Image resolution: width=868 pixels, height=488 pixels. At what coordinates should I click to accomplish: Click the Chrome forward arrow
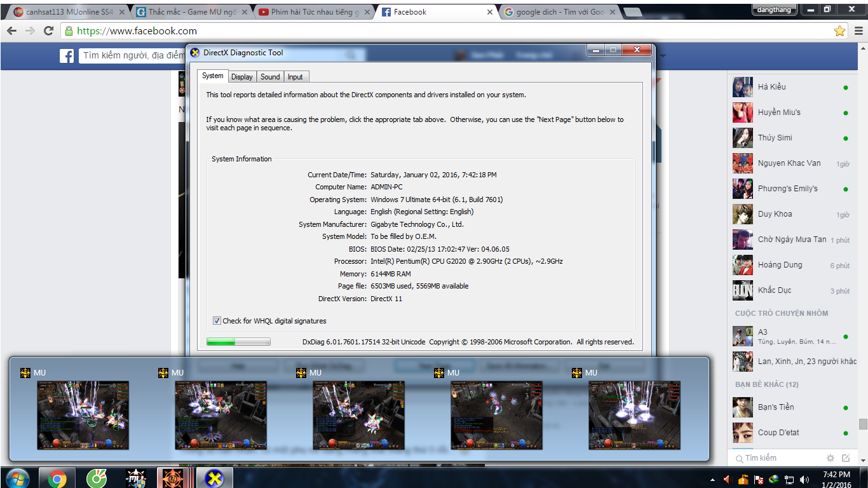pos(30,30)
